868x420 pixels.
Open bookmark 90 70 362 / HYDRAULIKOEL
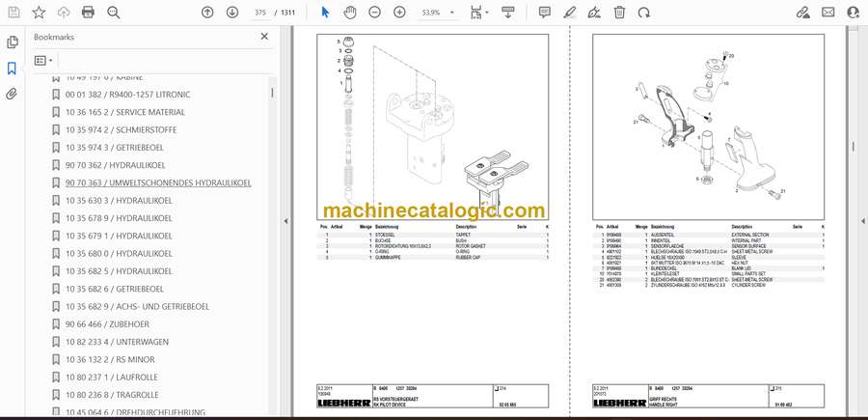(x=115, y=165)
